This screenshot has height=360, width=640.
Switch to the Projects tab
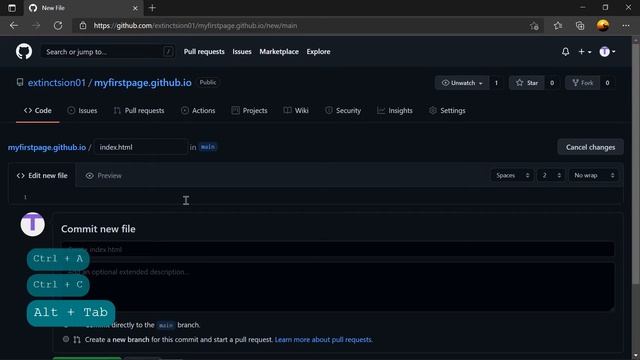click(x=249, y=111)
